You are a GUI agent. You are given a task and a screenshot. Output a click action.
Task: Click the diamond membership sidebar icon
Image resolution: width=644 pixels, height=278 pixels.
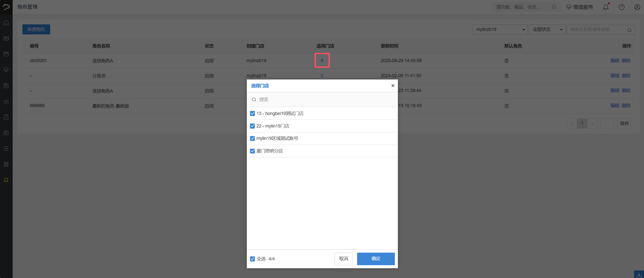(x=6, y=70)
